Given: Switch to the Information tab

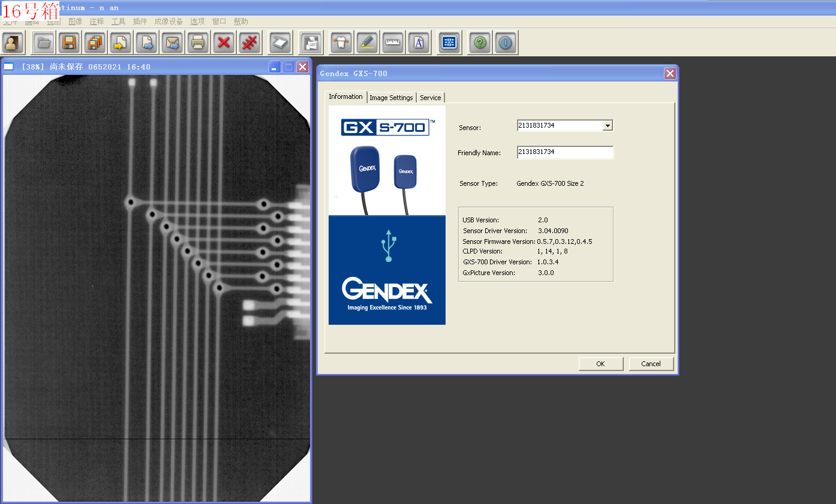Looking at the screenshot, I should point(345,96).
